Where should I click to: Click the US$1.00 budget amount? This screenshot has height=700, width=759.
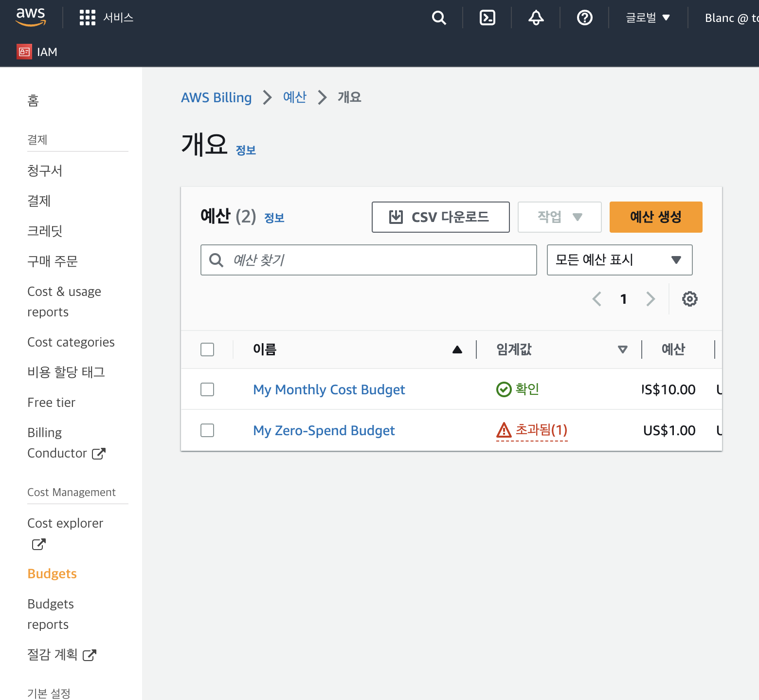coord(669,430)
